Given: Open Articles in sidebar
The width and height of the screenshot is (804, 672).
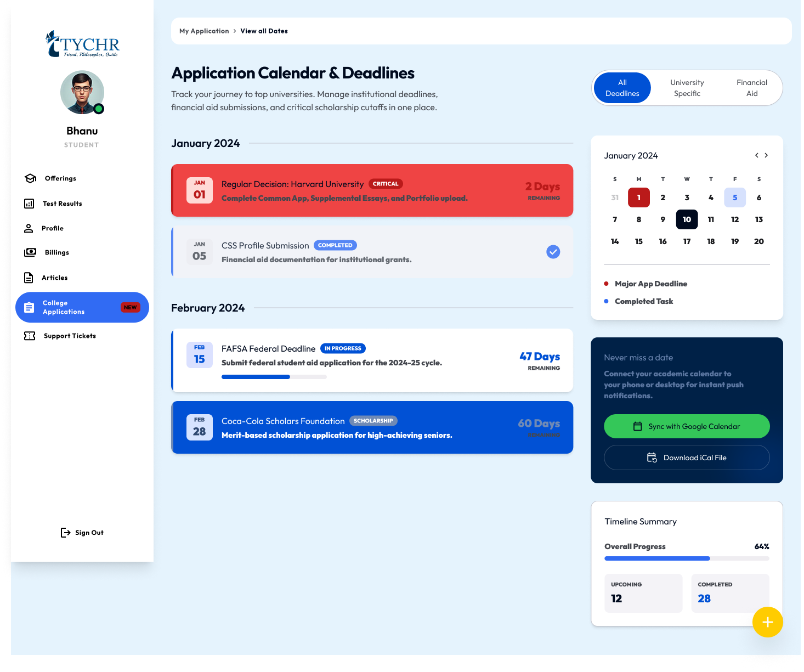Looking at the screenshot, I should [x=82, y=278].
